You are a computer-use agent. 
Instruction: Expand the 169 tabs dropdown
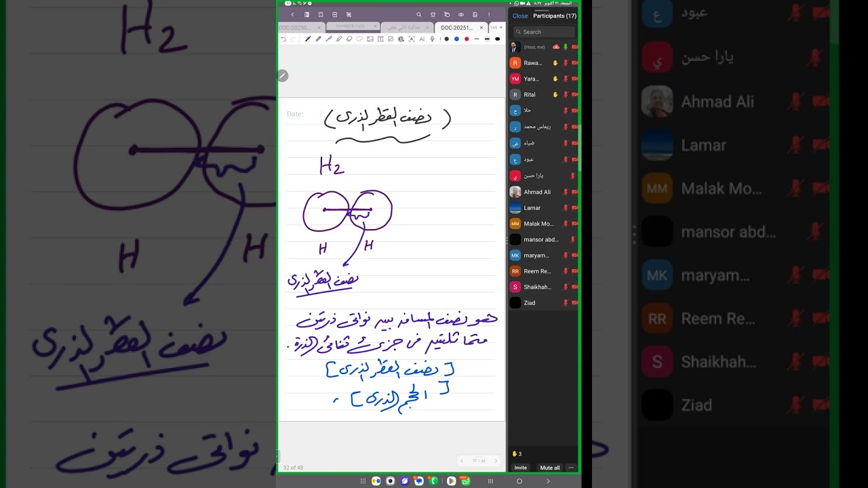pyautogui.click(x=496, y=28)
